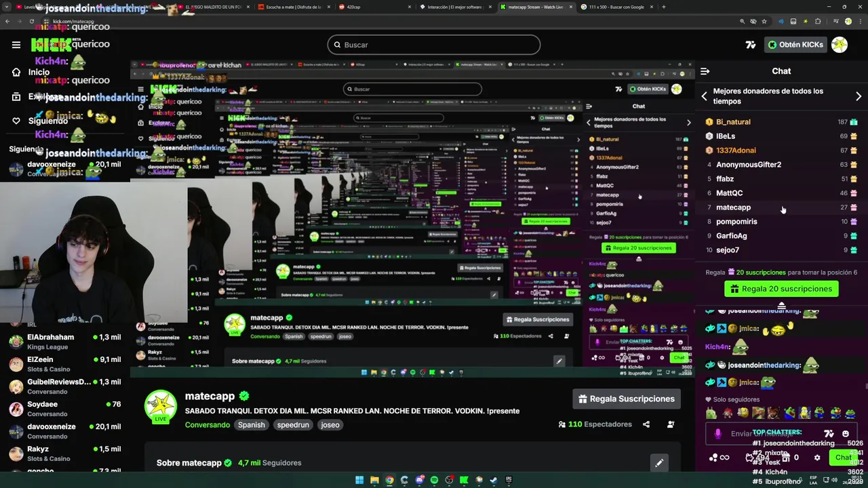This screenshot has width=868, height=488.
Task: Click the Kick logo
Action: [51, 45]
